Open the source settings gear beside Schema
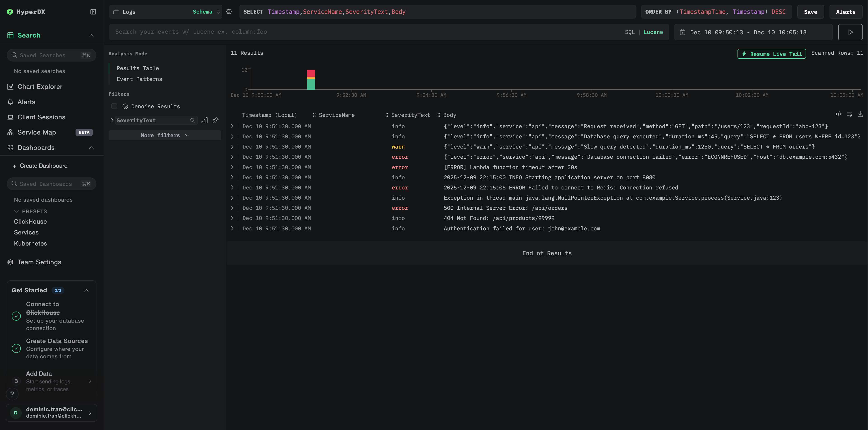The height and width of the screenshot is (430, 868). [x=229, y=12]
